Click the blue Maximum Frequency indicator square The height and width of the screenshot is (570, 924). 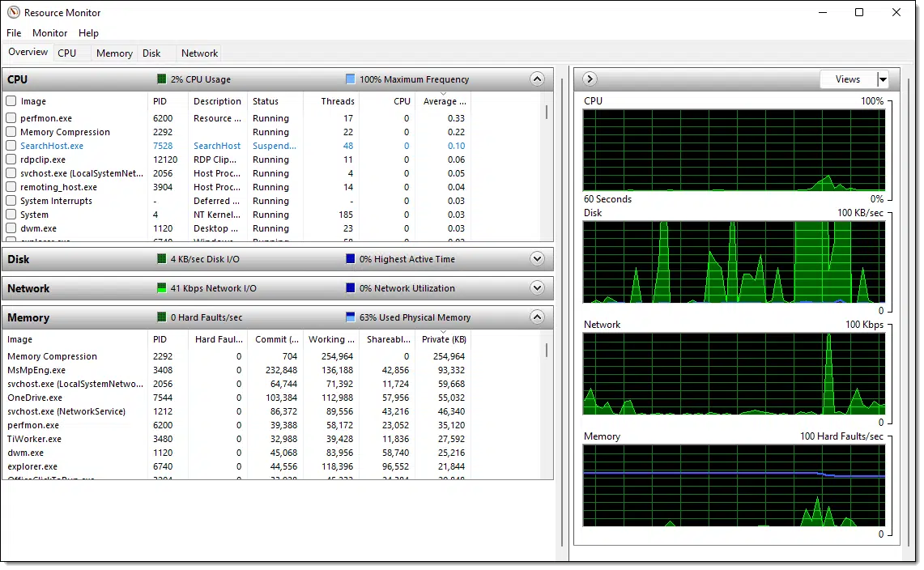click(350, 79)
